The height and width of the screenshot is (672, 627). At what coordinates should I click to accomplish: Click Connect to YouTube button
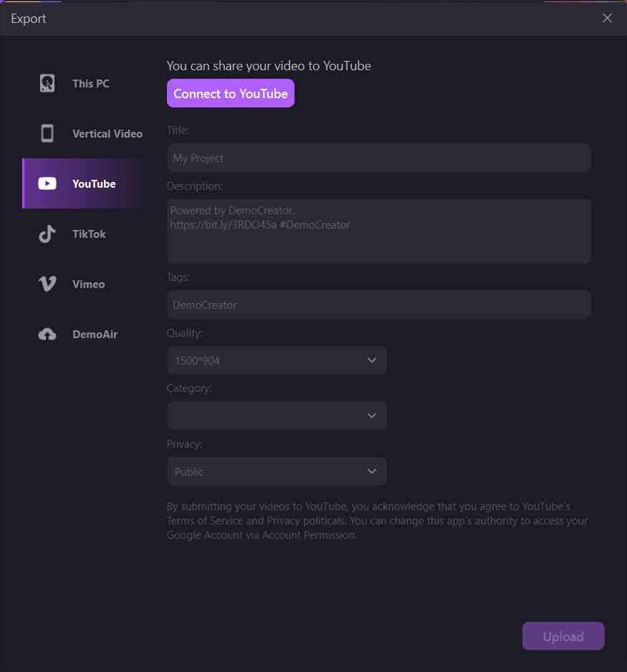pos(231,93)
